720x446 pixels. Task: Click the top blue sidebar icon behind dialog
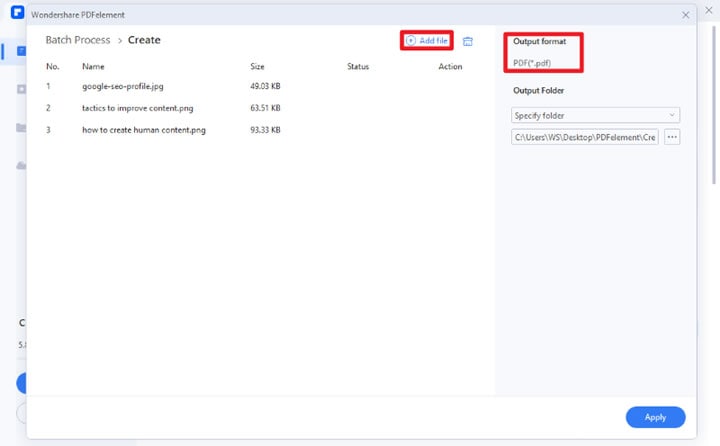(21, 51)
